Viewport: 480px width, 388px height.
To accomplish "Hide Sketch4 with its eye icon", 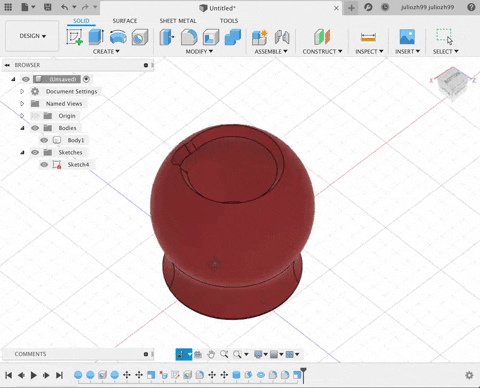I will tap(44, 164).
